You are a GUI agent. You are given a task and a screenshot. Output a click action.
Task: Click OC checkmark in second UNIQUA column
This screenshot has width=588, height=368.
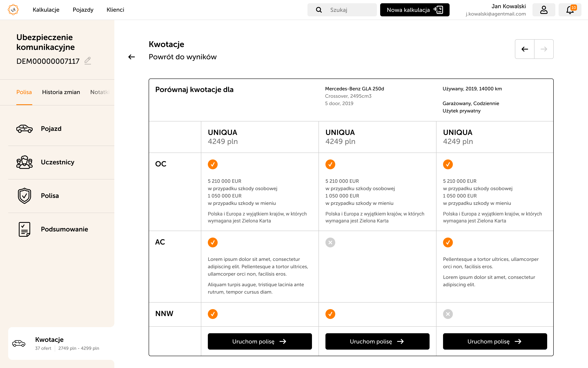tap(330, 164)
